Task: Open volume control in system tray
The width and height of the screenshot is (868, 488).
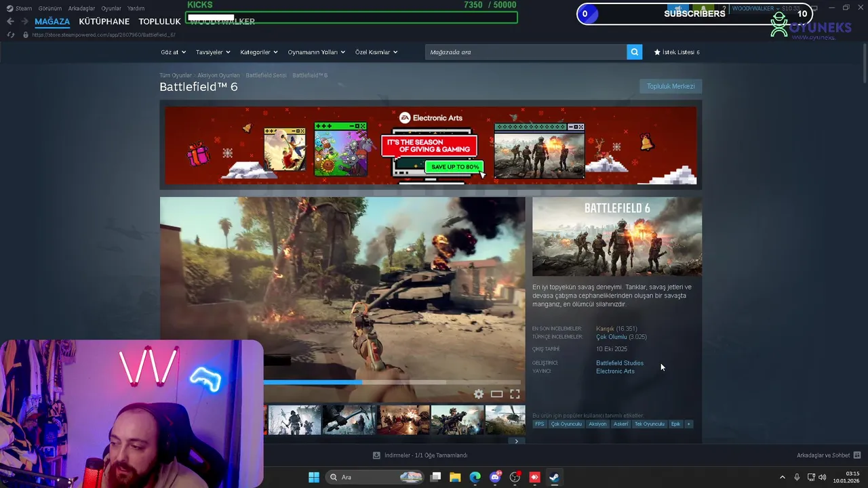Action: tap(823, 477)
